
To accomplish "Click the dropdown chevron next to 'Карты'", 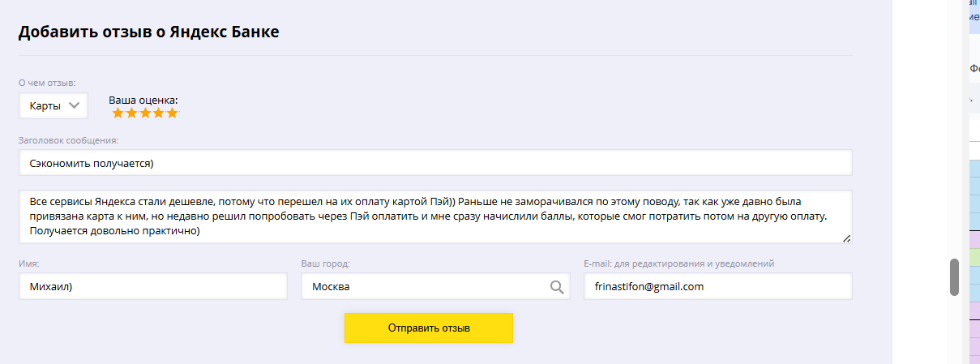I will [75, 105].
